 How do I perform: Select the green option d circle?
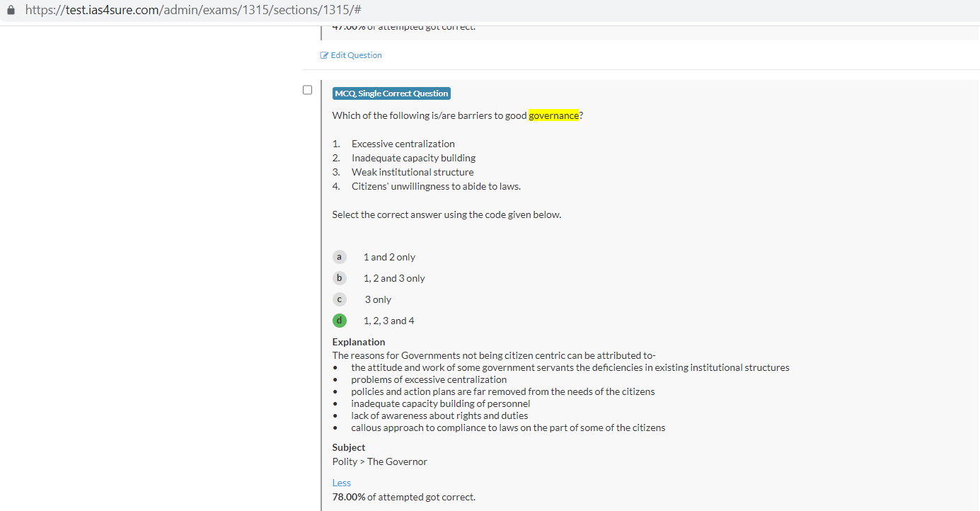340,321
